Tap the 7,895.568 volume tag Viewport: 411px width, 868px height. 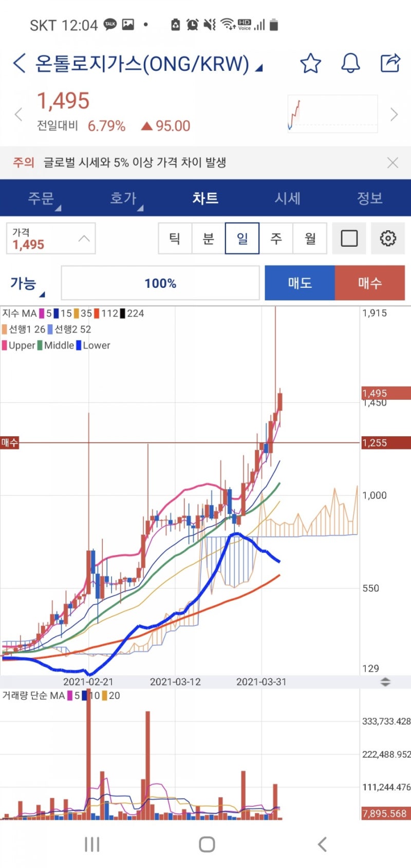click(386, 814)
